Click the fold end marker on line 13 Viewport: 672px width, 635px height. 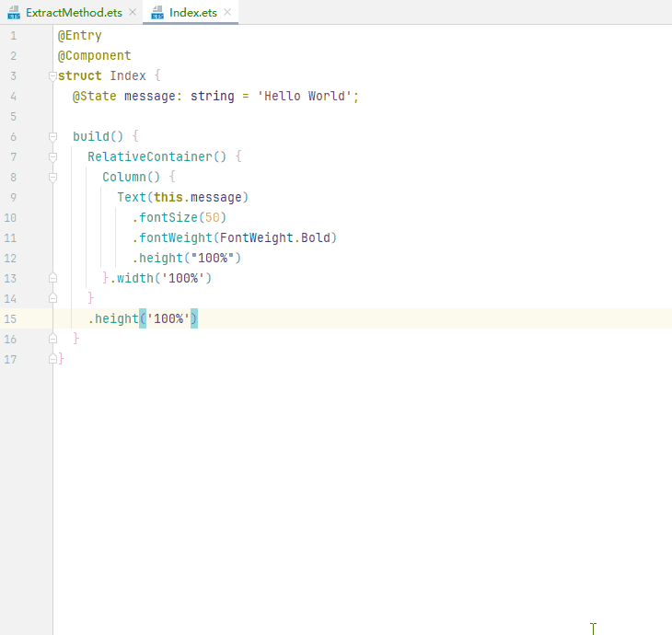click(53, 278)
